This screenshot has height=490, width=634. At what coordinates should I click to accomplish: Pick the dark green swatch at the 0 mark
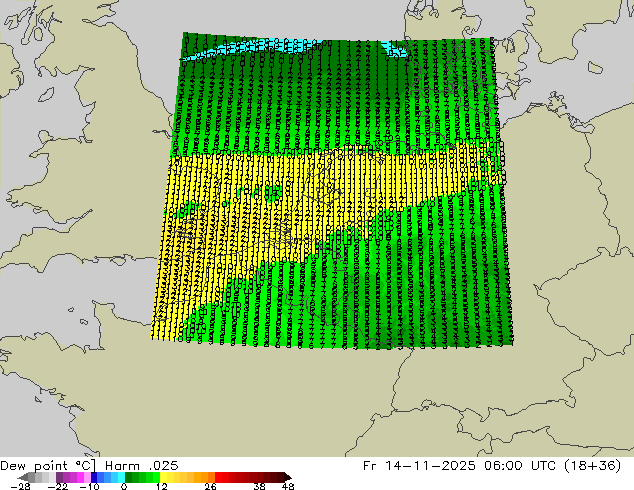(129, 477)
